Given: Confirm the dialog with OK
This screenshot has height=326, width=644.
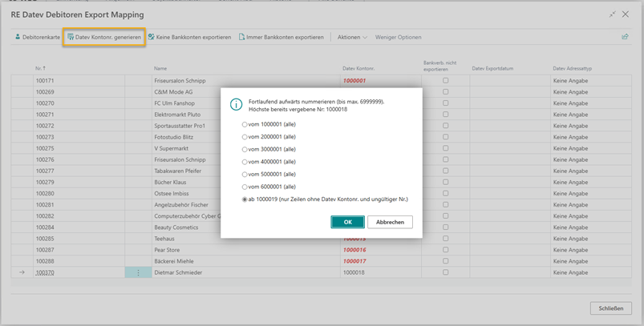Looking at the screenshot, I should pyautogui.click(x=347, y=222).
